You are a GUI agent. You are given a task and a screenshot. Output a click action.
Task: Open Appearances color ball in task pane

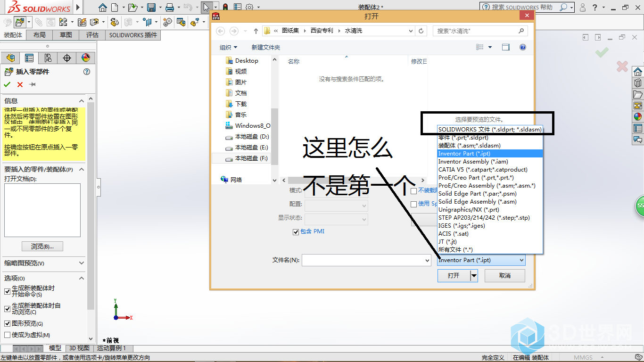pos(637,116)
